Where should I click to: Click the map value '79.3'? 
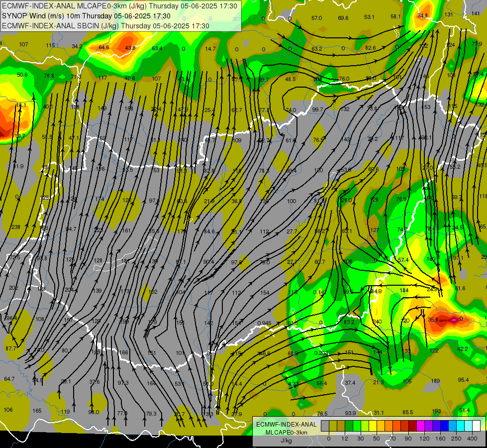pyautogui.click(x=151, y=414)
